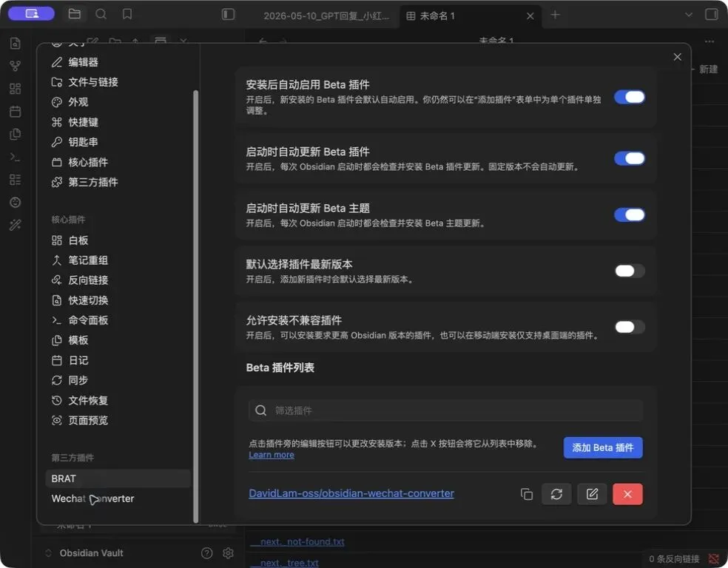The image size is (728, 568).
Task: Close the settings dialog
Action: click(677, 57)
